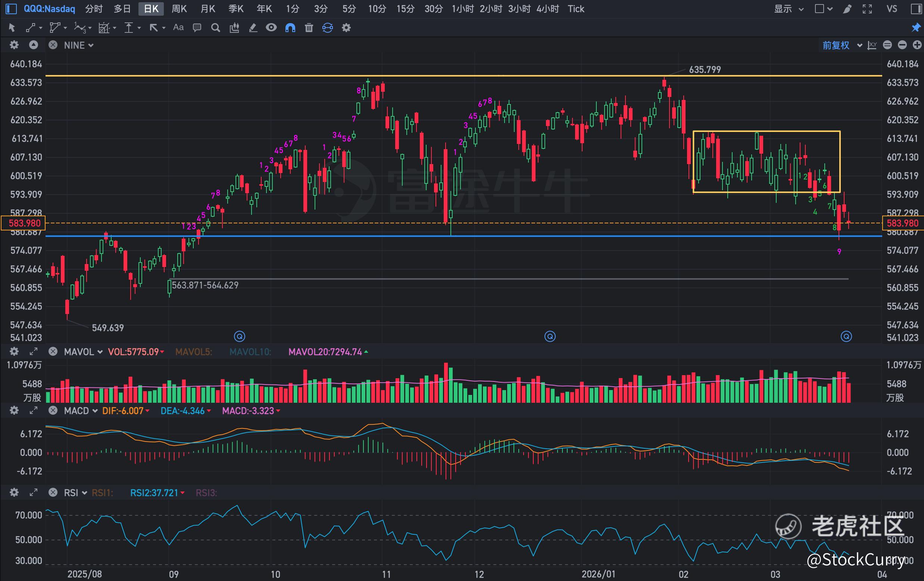Enter fullscreen with the expand arrows icon
The image size is (924, 581).
pos(867,9)
